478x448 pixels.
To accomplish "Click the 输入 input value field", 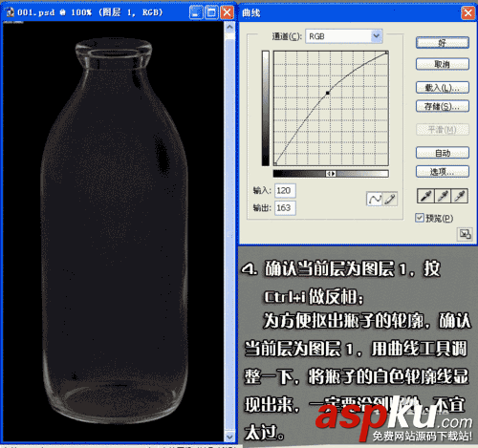I will (285, 191).
